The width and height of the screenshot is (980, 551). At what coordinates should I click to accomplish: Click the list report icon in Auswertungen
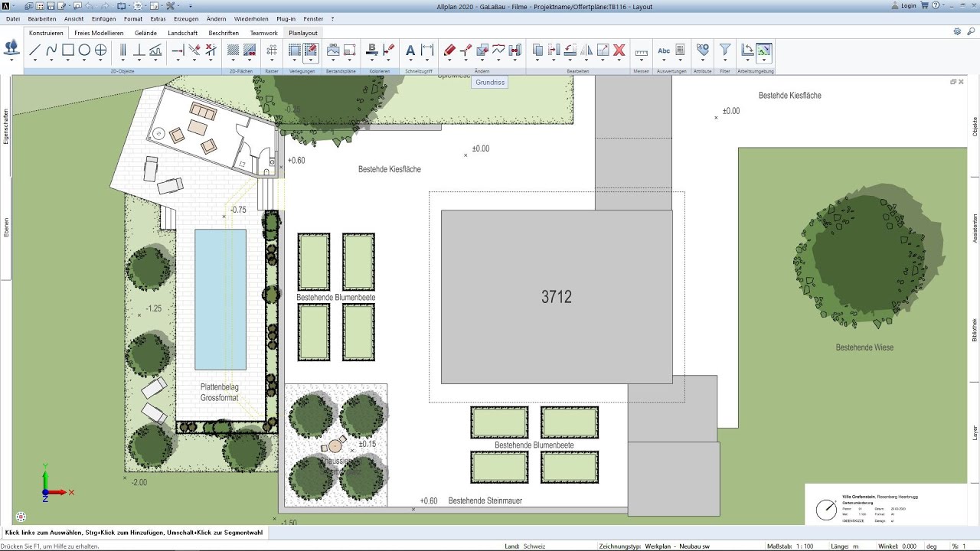(680, 51)
